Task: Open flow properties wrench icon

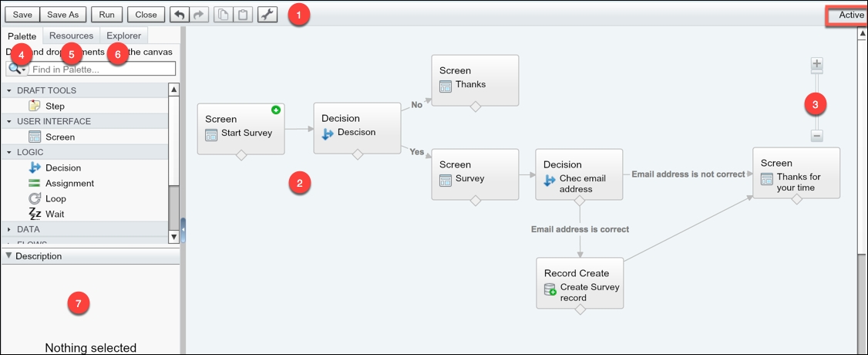Action: point(267,15)
